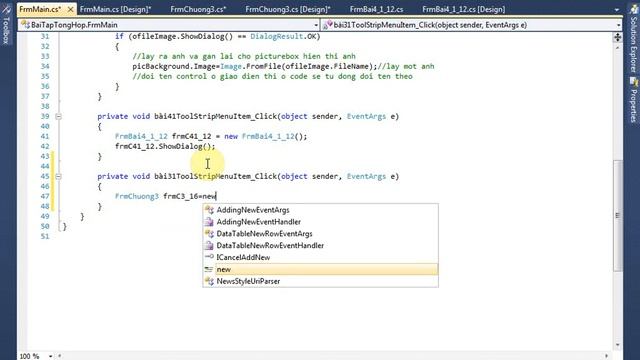Click the ICancelAddNew interface icon

click(x=209, y=257)
